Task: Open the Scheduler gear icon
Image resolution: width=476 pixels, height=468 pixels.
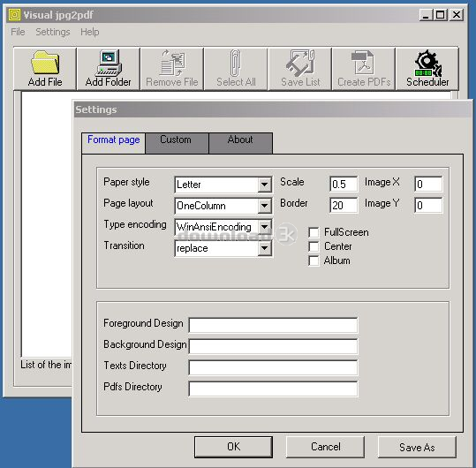Action: [x=427, y=63]
